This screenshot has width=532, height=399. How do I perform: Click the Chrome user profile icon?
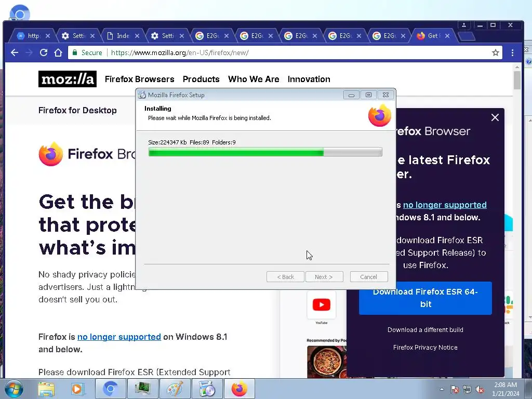coord(464,25)
